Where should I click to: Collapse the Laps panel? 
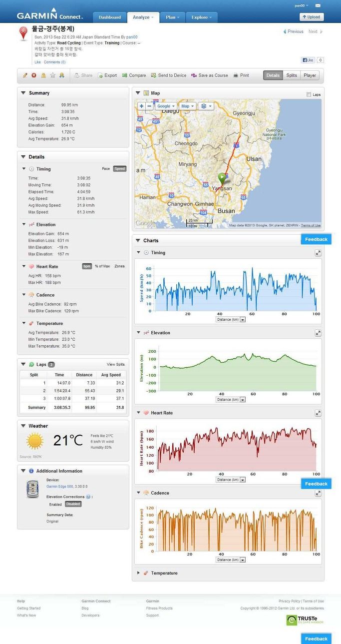coord(23,365)
